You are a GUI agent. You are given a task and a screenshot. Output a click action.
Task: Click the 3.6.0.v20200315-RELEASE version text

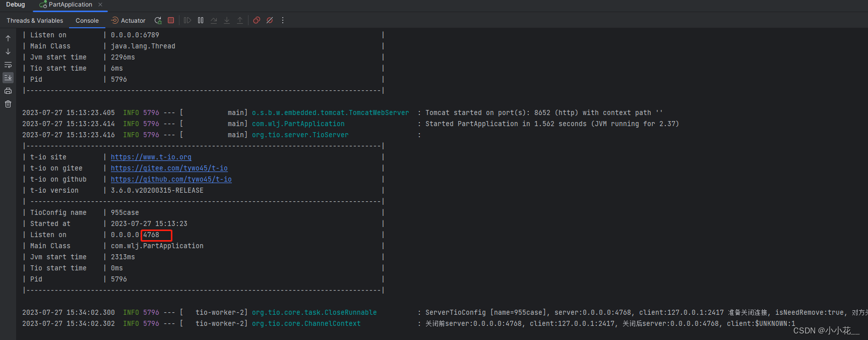[x=157, y=190]
